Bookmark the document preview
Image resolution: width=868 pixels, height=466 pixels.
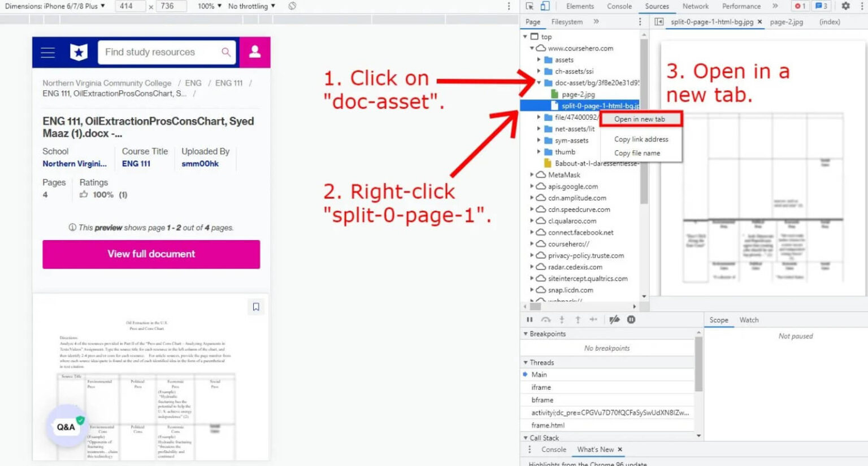click(x=256, y=307)
